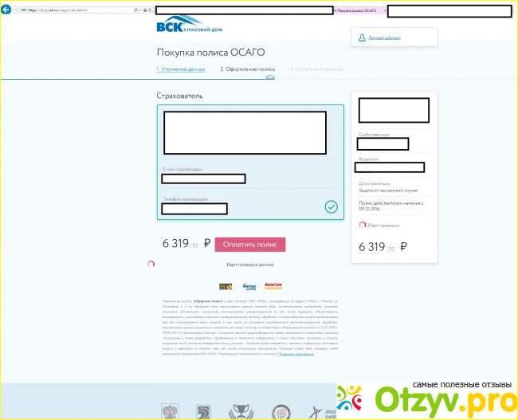Click the Russian coat of arms footer icon
The image size is (518, 420).
pyautogui.click(x=171, y=412)
